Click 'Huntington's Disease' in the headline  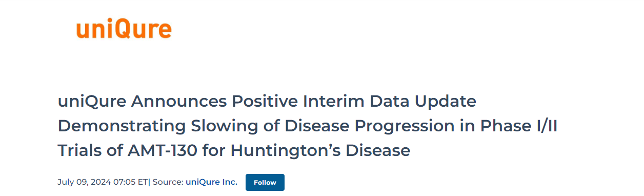(x=320, y=150)
